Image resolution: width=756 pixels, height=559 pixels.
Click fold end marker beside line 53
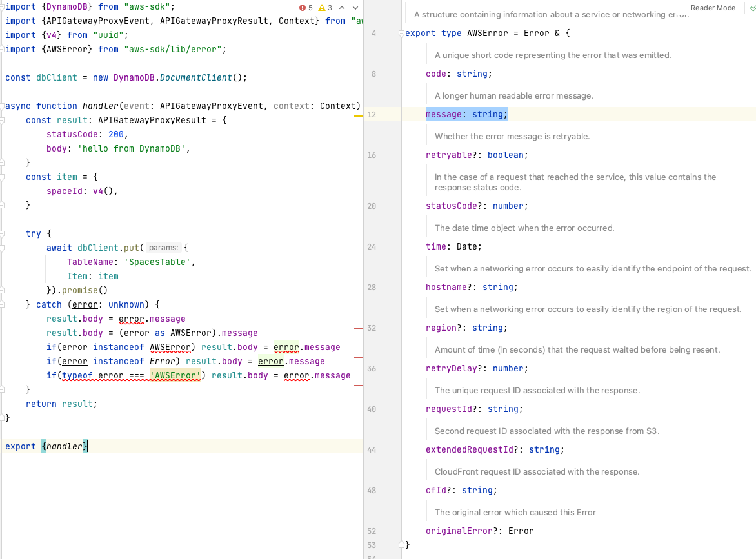[x=401, y=545]
